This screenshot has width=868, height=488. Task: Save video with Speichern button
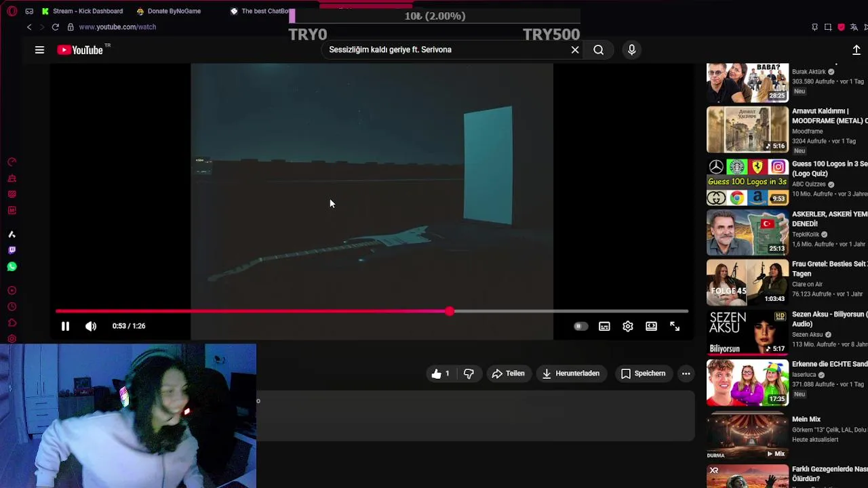644,373
